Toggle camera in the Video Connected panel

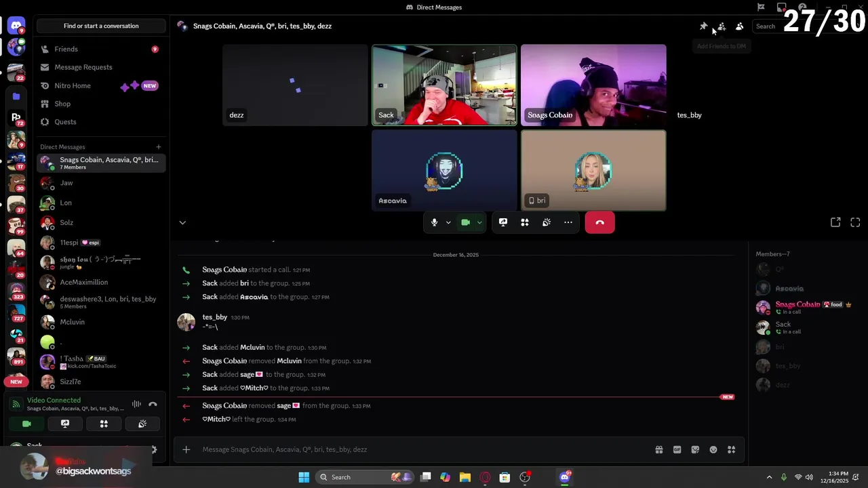[x=26, y=424]
